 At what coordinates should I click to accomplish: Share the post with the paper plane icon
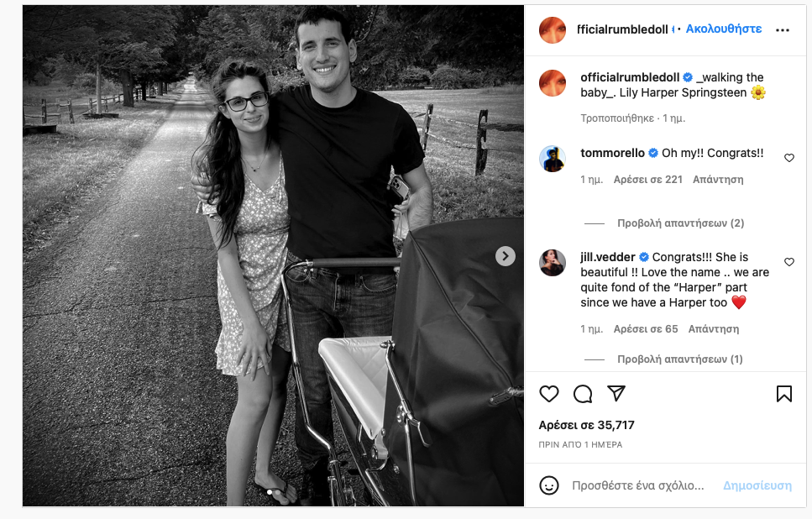tap(616, 394)
